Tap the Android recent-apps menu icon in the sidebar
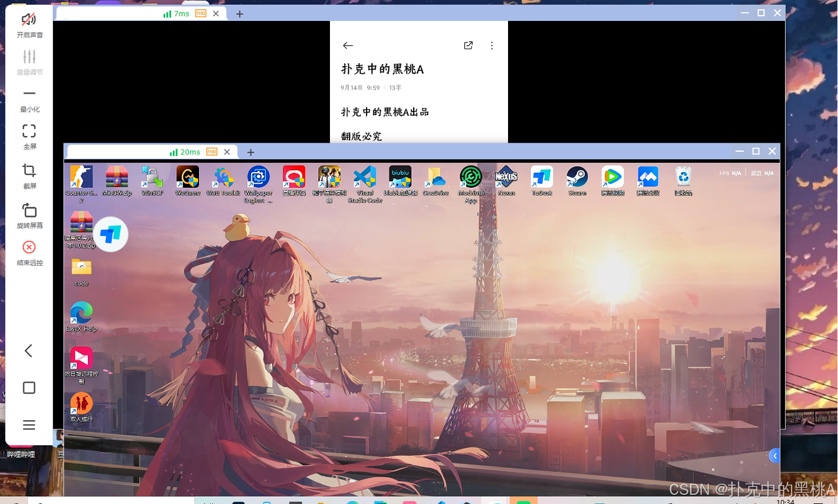The image size is (838, 504). point(29,425)
